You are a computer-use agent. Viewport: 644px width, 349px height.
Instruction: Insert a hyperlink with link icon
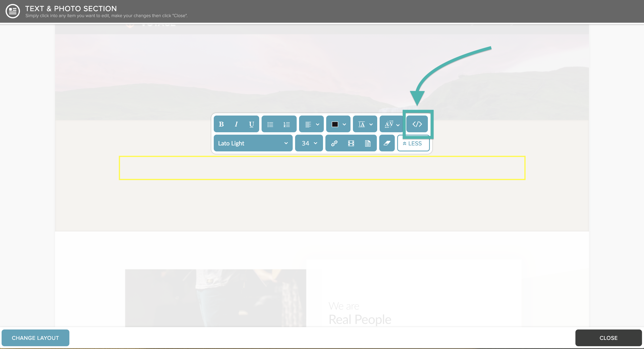click(334, 143)
